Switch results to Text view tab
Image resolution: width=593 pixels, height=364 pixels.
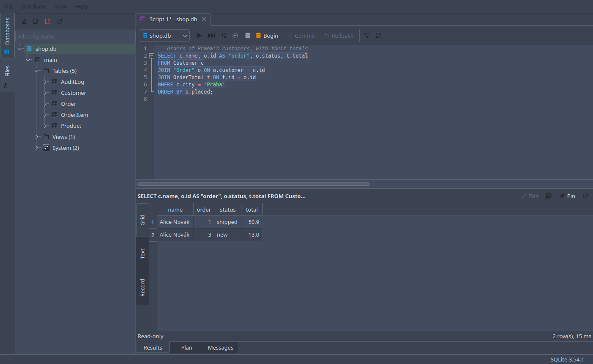pyautogui.click(x=142, y=254)
